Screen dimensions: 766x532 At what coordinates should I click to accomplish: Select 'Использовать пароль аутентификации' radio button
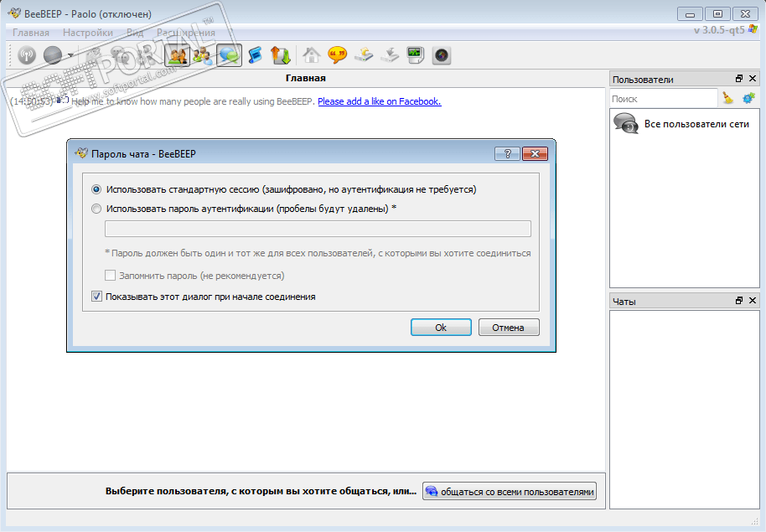96,209
